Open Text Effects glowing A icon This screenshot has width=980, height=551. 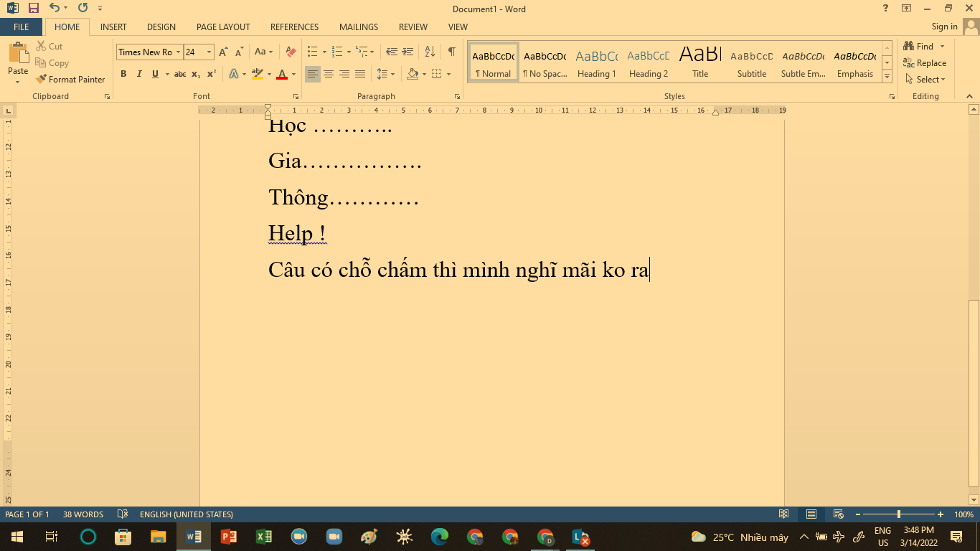click(x=234, y=74)
